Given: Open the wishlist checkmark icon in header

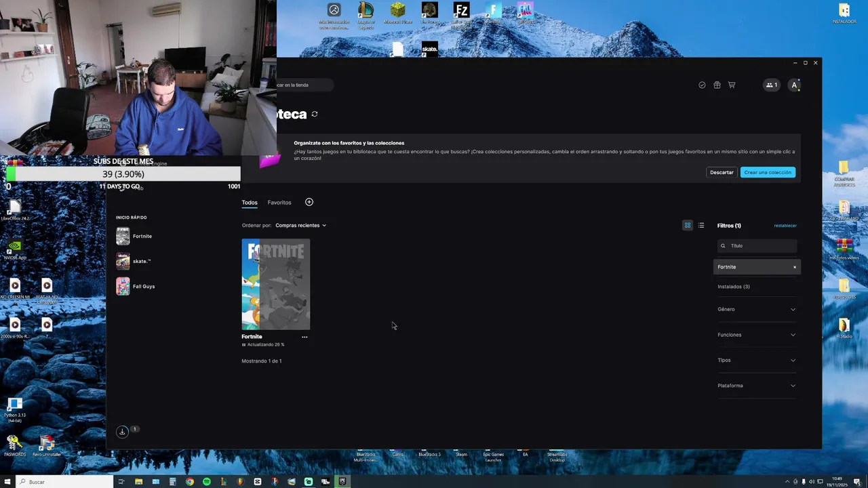Looking at the screenshot, I should tap(702, 85).
